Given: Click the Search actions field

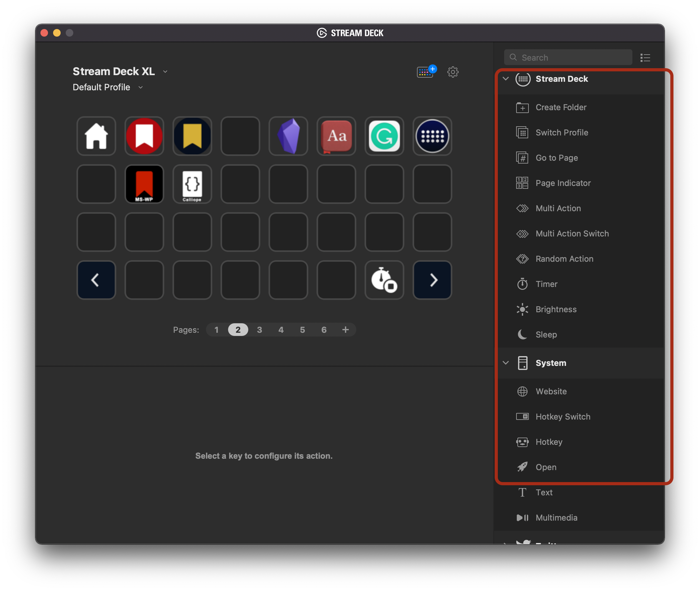Looking at the screenshot, I should [568, 57].
